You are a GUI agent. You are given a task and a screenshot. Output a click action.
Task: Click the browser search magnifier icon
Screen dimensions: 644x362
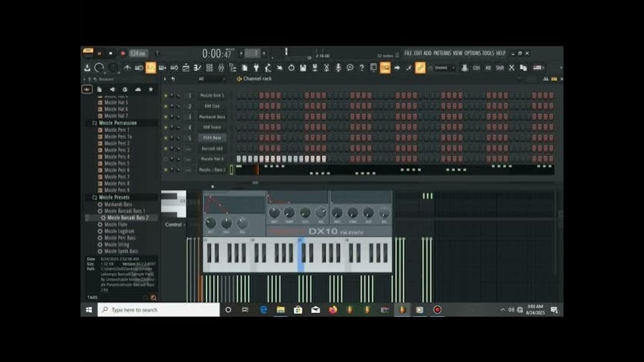click(153, 298)
